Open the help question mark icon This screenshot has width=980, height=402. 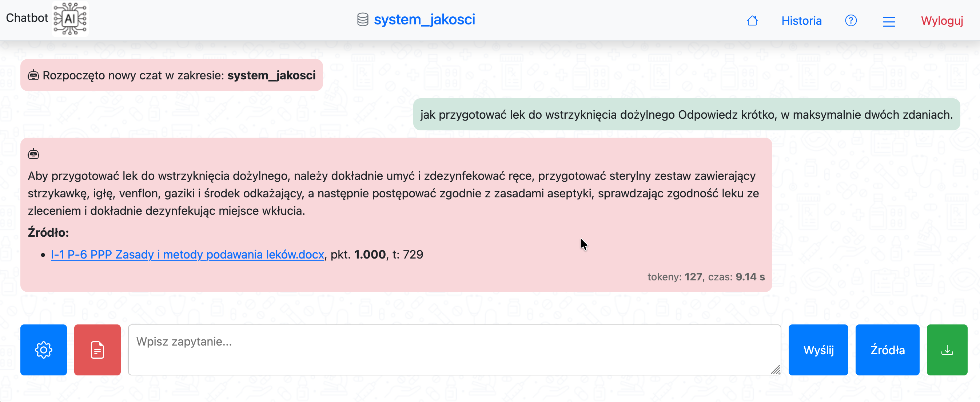click(850, 20)
